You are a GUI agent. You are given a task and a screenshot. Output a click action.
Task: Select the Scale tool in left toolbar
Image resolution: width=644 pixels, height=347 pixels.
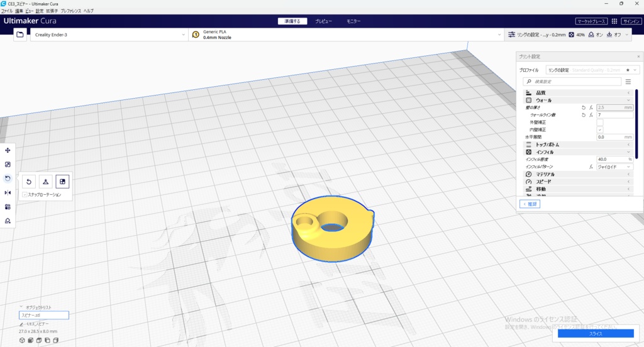8,164
